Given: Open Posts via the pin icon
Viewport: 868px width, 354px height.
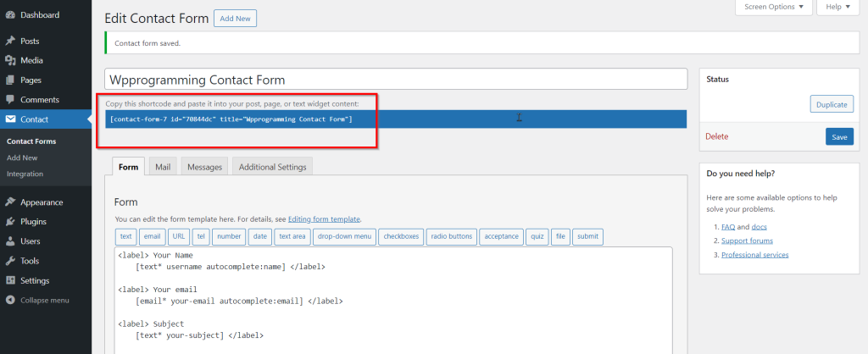Looking at the screenshot, I should pos(10,41).
